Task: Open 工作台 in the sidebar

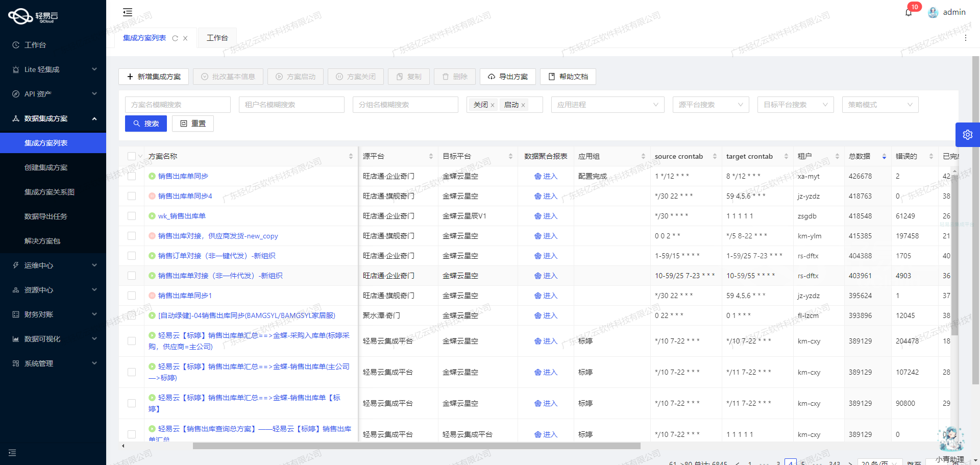Action: tap(53, 45)
